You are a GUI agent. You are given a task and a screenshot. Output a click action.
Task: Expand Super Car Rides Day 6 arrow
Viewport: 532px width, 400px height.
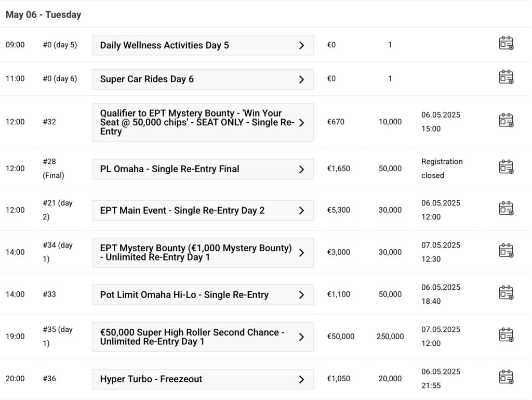click(x=301, y=79)
